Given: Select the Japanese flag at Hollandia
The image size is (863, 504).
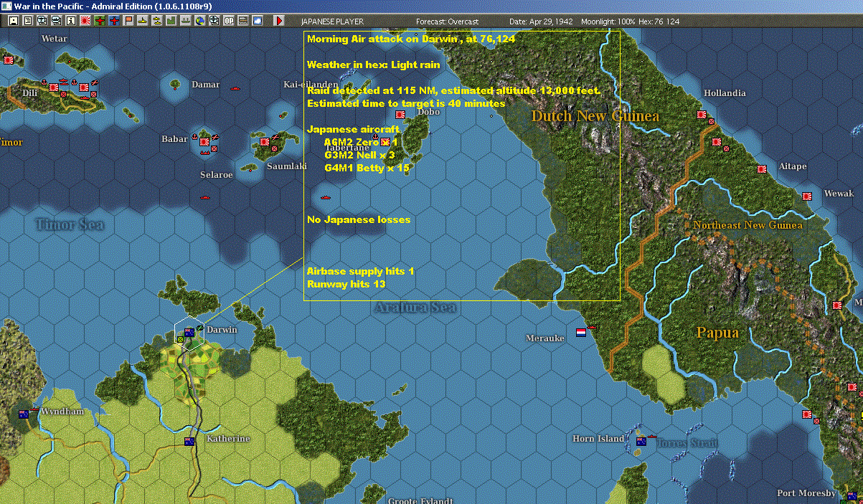Looking at the screenshot, I should (701, 115).
